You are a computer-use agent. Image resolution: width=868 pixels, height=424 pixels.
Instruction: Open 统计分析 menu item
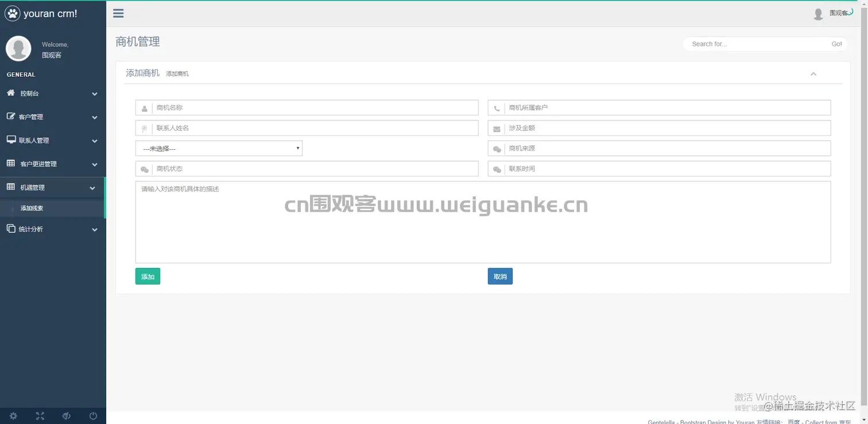52,229
